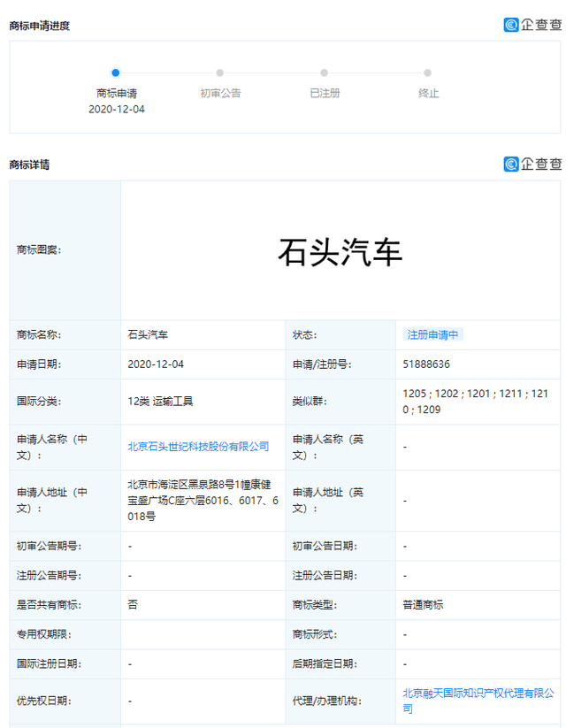Click the 商标图案 field label
This screenshot has width=566, height=728.
click(39, 249)
